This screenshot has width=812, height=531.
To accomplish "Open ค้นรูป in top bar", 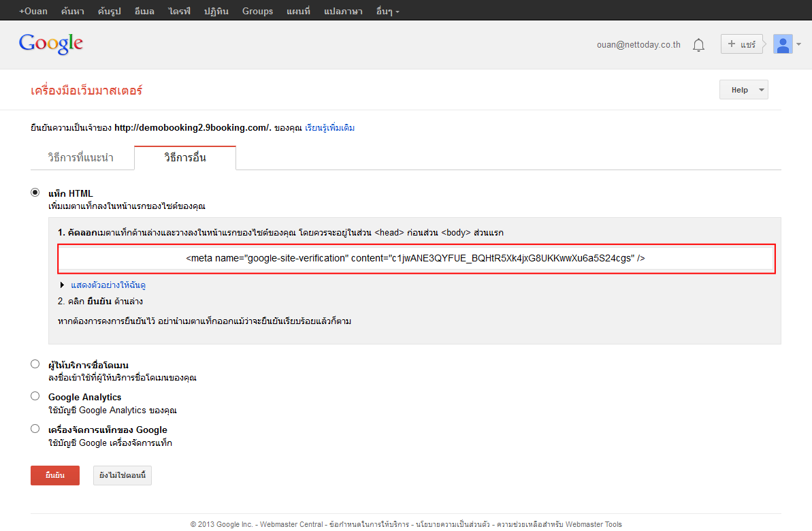I will 110,11.
